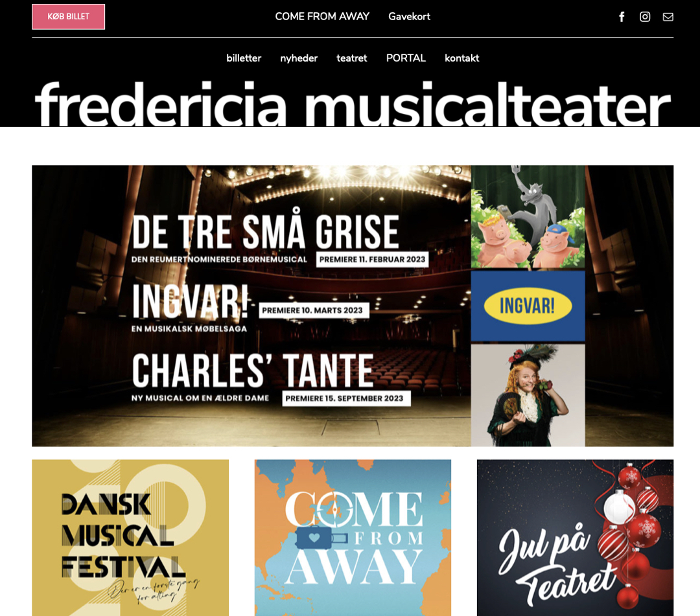The height and width of the screenshot is (616, 700).
Task: Open Dansk Musical Festival tile
Action: (130, 538)
